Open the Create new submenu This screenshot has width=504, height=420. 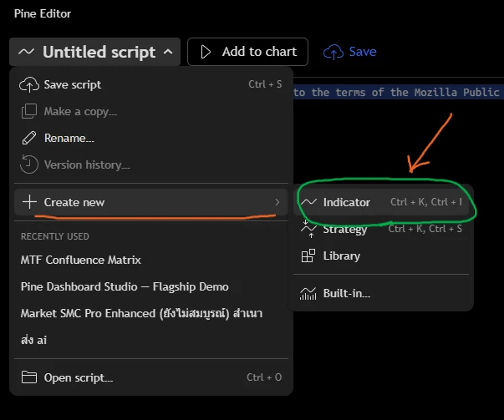[151, 202]
